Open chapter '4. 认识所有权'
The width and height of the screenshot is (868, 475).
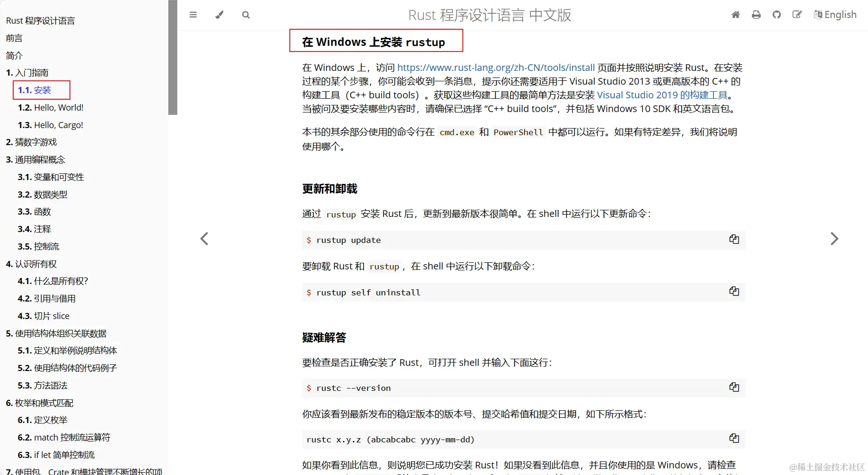(31, 264)
